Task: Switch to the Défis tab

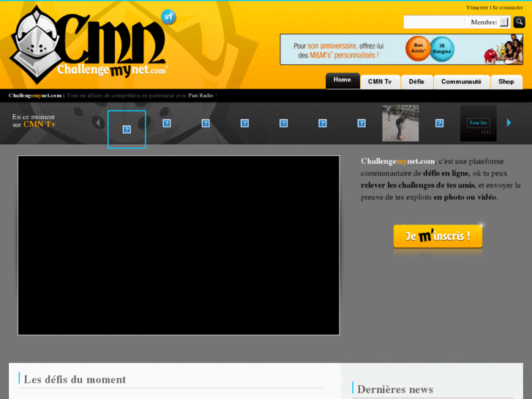Action: tap(416, 81)
